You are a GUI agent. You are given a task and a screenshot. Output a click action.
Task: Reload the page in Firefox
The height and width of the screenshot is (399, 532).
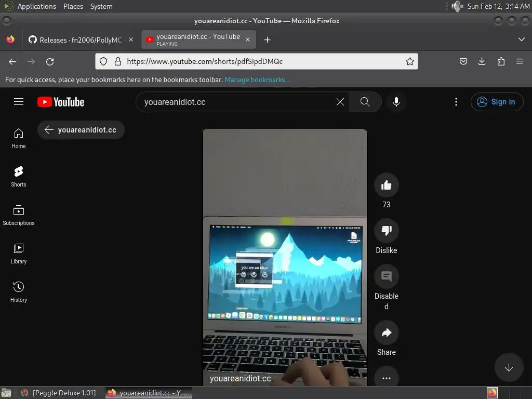tap(50, 61)
